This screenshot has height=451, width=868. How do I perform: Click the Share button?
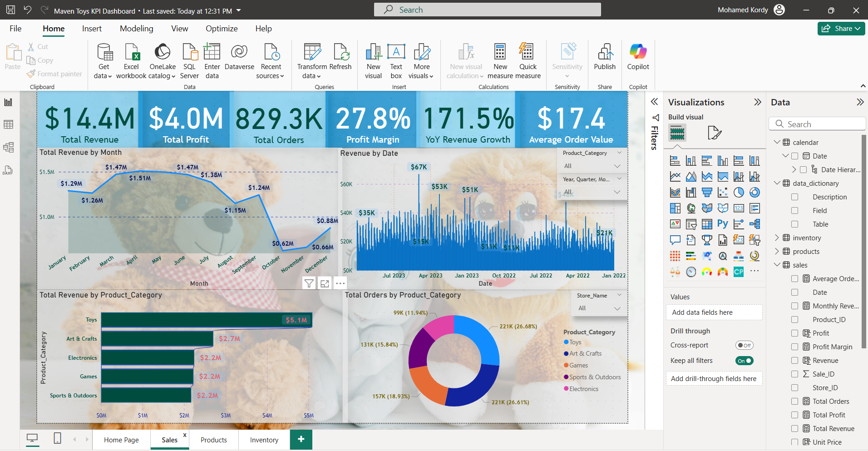pyautogui.click(x=841, y=29)
